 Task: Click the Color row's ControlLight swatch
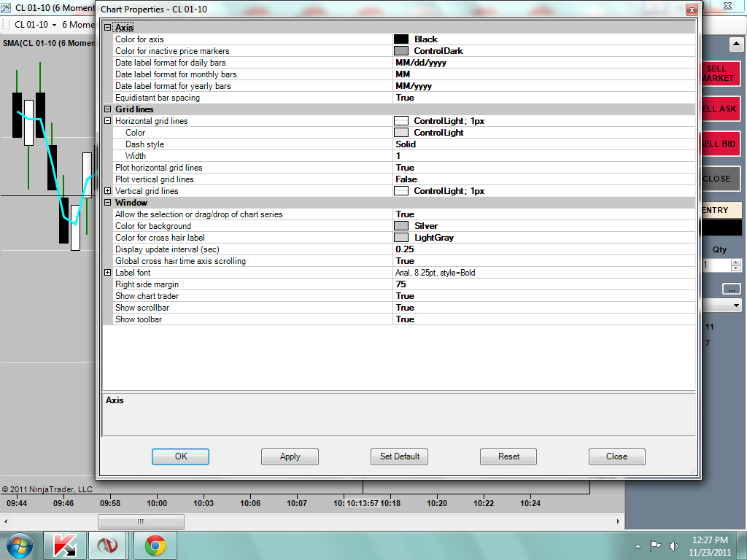[401, 133]
